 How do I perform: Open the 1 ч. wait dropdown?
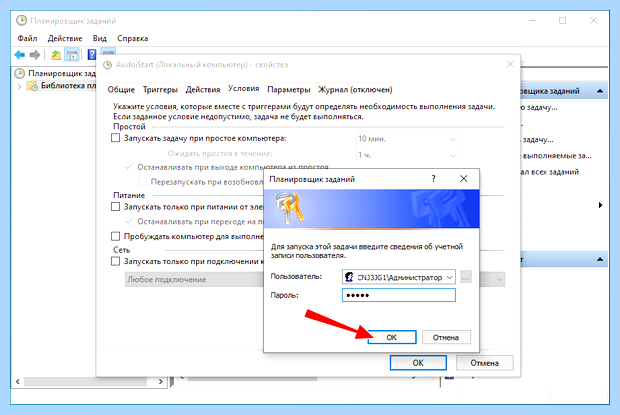407,155
